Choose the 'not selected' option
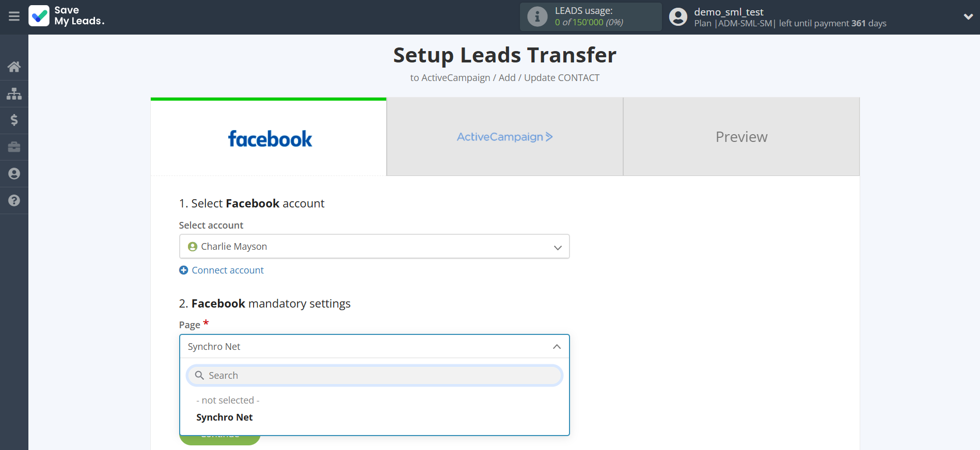The height and width of the screenshot is (450, 980). tap(228, 400)
